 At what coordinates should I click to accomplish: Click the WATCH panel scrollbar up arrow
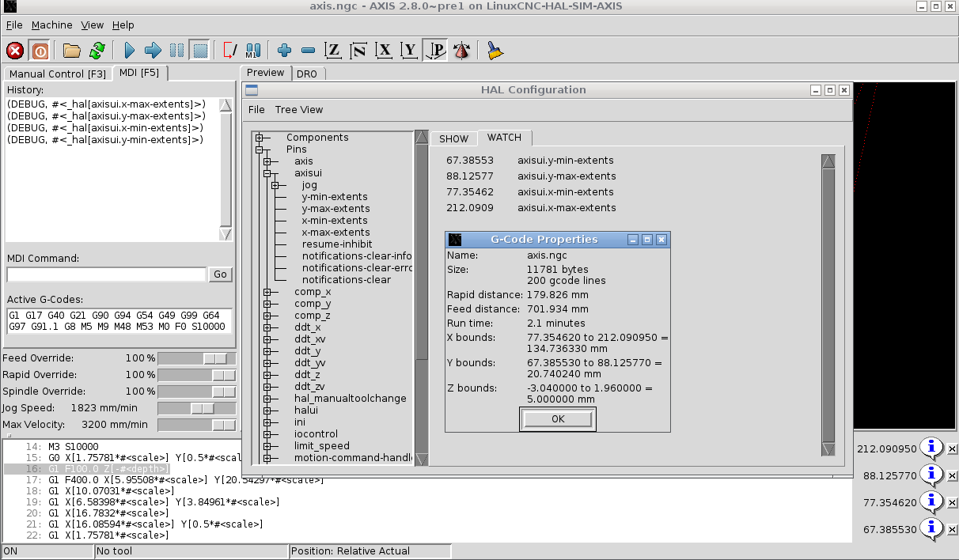point(828,161)
